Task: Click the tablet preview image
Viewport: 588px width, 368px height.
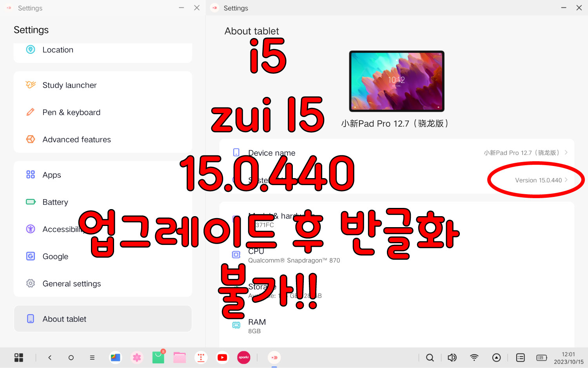Action: coord(397,81)
